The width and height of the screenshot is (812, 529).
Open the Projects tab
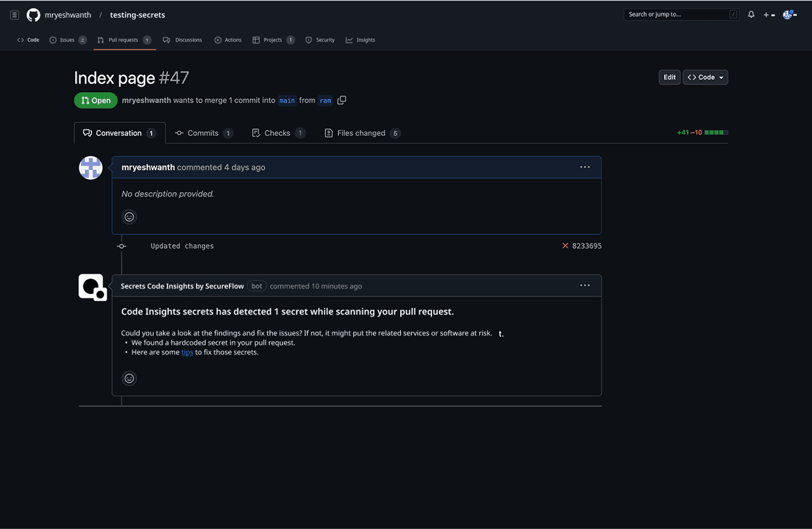click(x=273, y=40)
